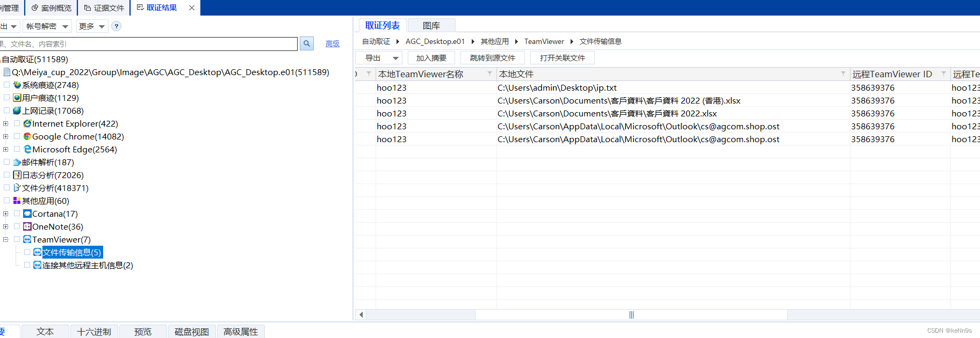The image size is (980, 338).
Task: Click the Microsoft Edge icon
Action: coord(27,149)
